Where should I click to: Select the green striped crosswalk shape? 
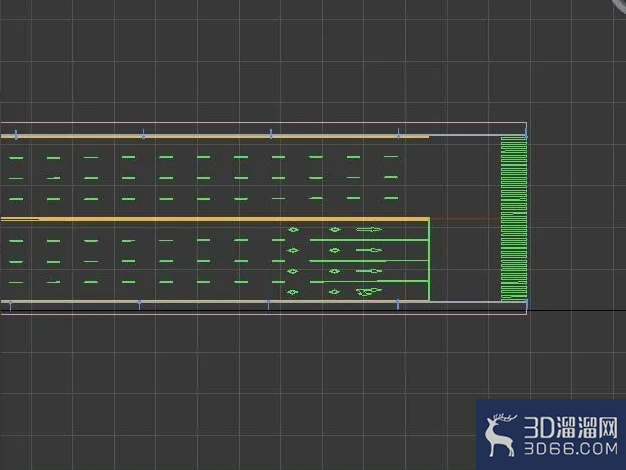coord(514,218)
